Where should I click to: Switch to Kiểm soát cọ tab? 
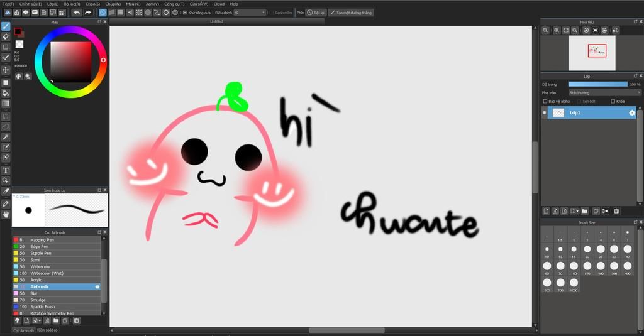pyautogui.click(x=47, y=330)
